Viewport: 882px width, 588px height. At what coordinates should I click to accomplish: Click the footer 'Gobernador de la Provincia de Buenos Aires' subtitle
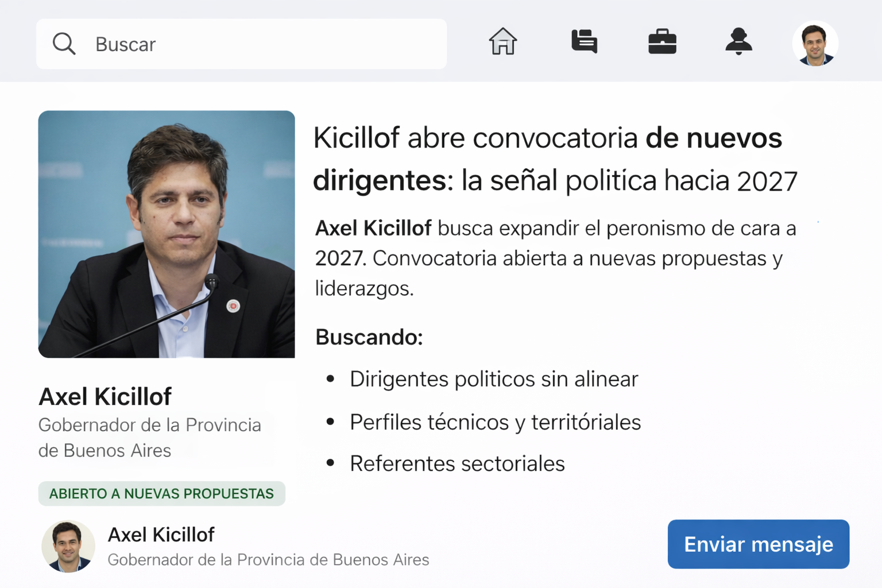point(268,560)
